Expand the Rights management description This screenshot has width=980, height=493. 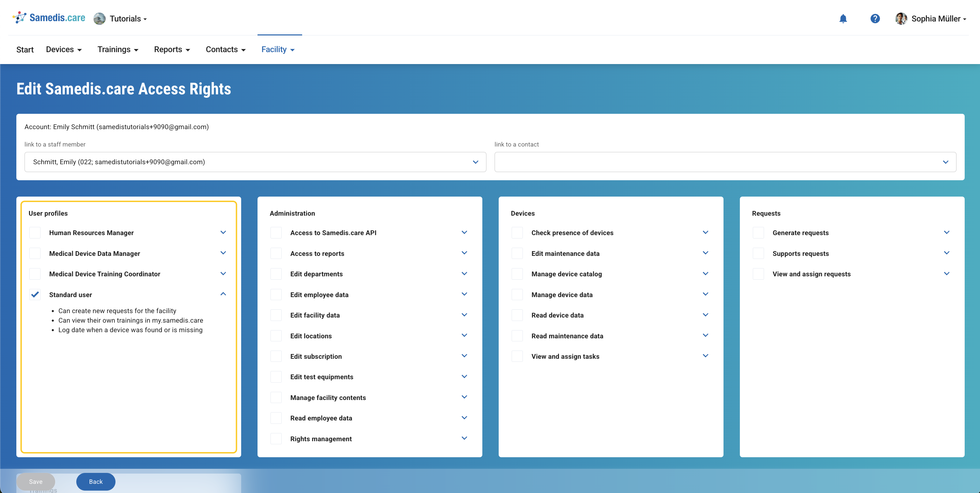point(465,438)
